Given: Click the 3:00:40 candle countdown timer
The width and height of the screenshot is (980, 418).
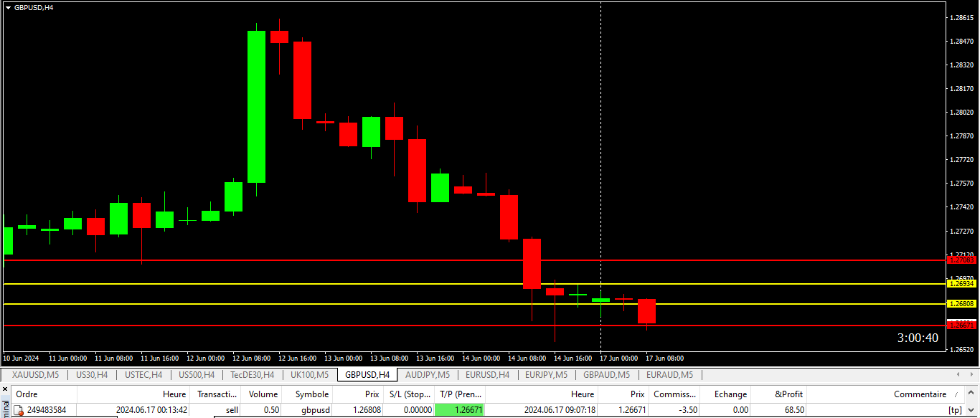Looking at the screenshot, I should click(x=918, y=338).
